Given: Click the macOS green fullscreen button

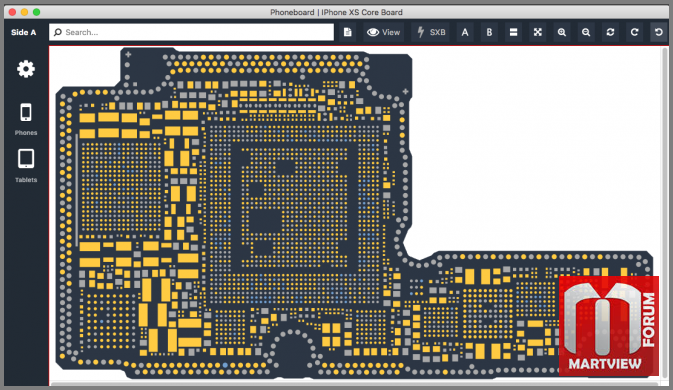Looking at the screenshot, I should (36, 12).
